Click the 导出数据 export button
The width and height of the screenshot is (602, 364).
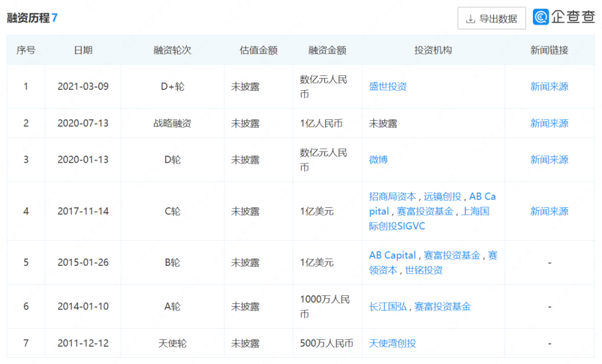coord(492,18)
